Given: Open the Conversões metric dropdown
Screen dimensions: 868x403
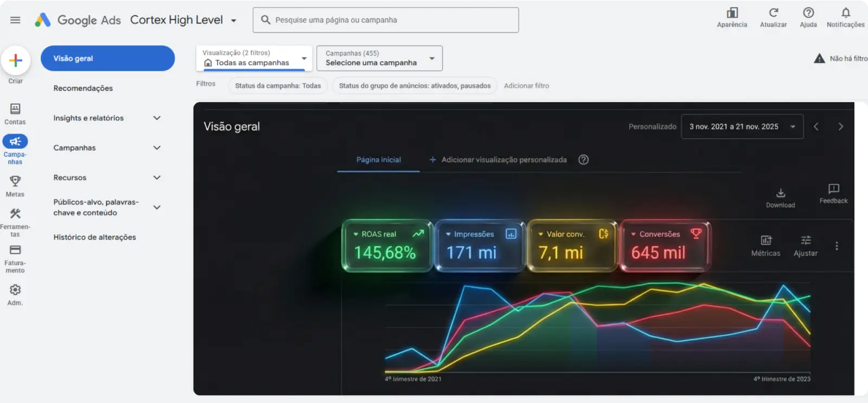Looking at the screenshot, I should tap(633, 234).
